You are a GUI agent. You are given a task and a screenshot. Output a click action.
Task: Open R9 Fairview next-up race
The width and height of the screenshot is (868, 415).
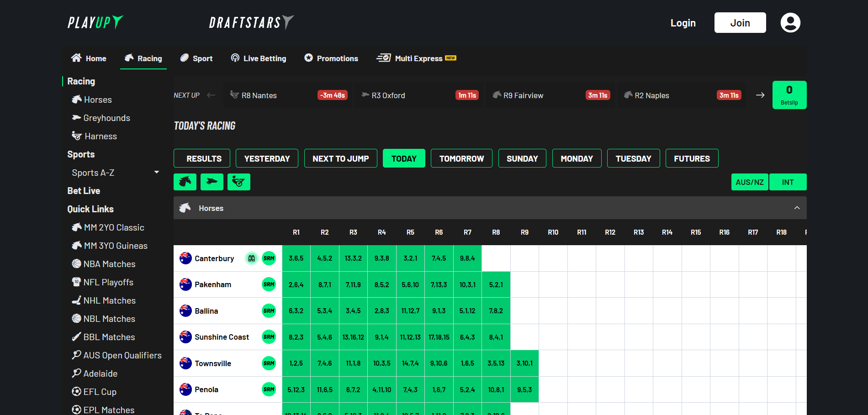pyautogui.click(x=551, y=95)
